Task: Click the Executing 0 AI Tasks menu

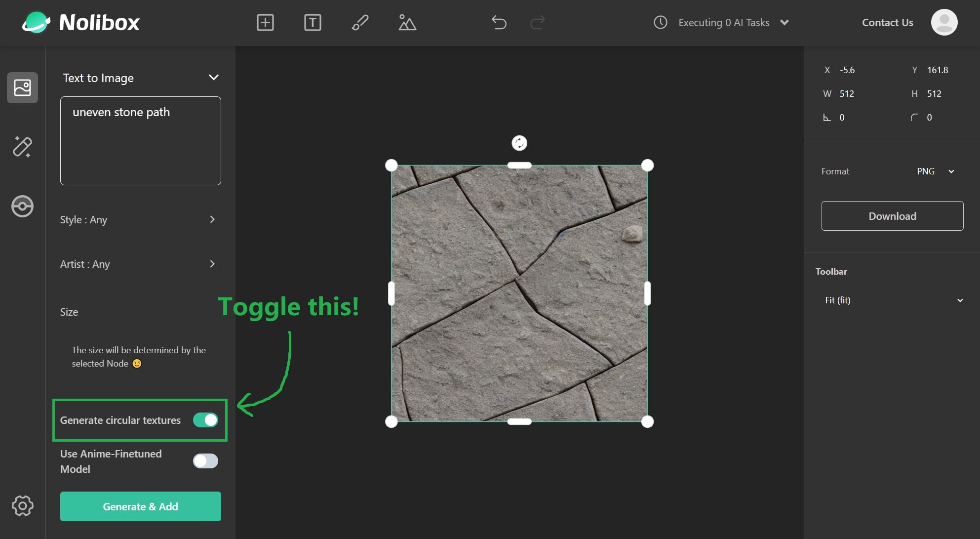Action: point(723,22)
